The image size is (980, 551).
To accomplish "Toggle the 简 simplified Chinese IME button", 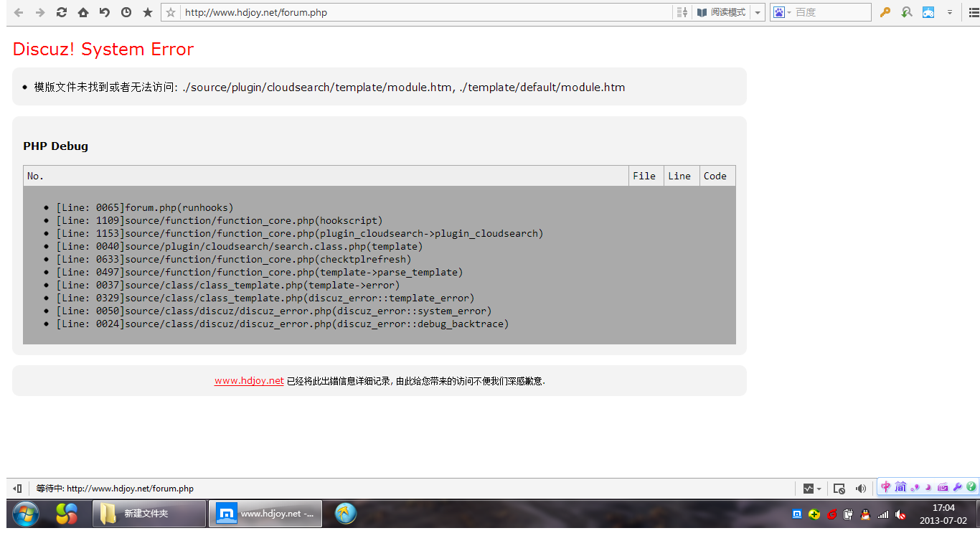I will pos(900,487).
